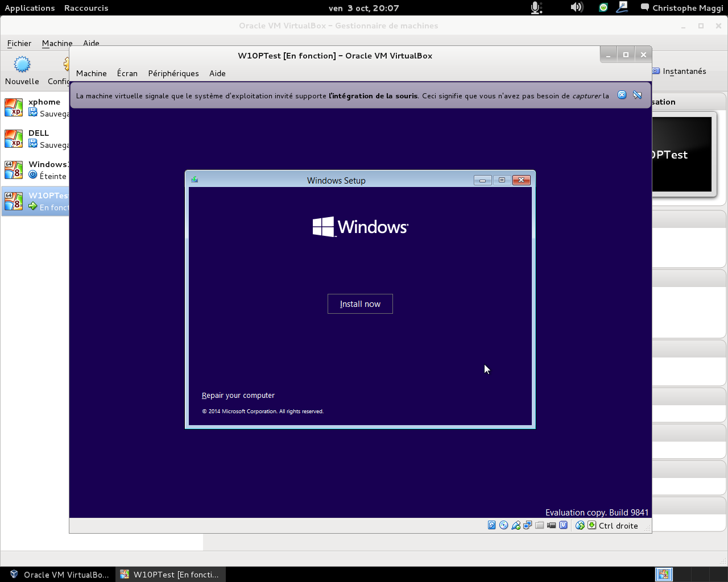The width and height of the screenshot is (728, 582).
Task: Click the mouse integration status icon
Action: (x=580, y=525)
